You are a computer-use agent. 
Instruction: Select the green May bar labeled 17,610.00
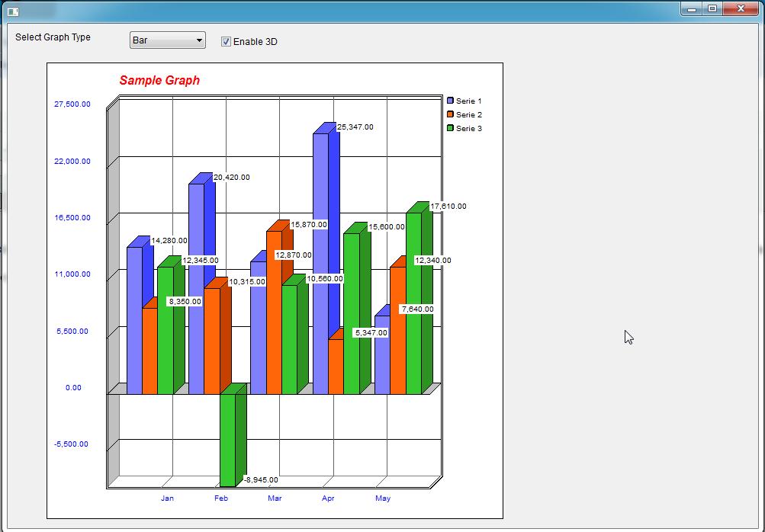413,303
